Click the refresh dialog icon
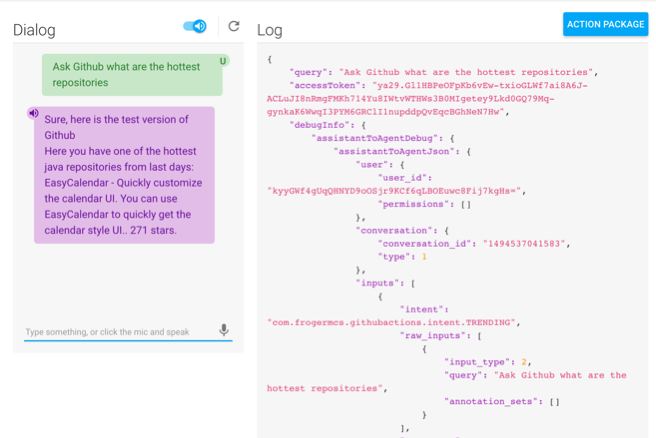 click(x=234, y=26)
